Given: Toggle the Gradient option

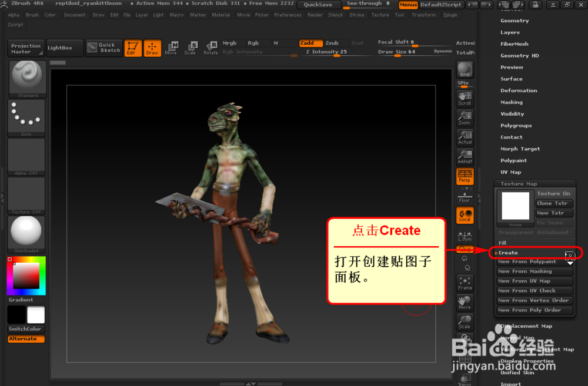Looking at the screenshot, I should pyautogui.click(x=26, y=300).
